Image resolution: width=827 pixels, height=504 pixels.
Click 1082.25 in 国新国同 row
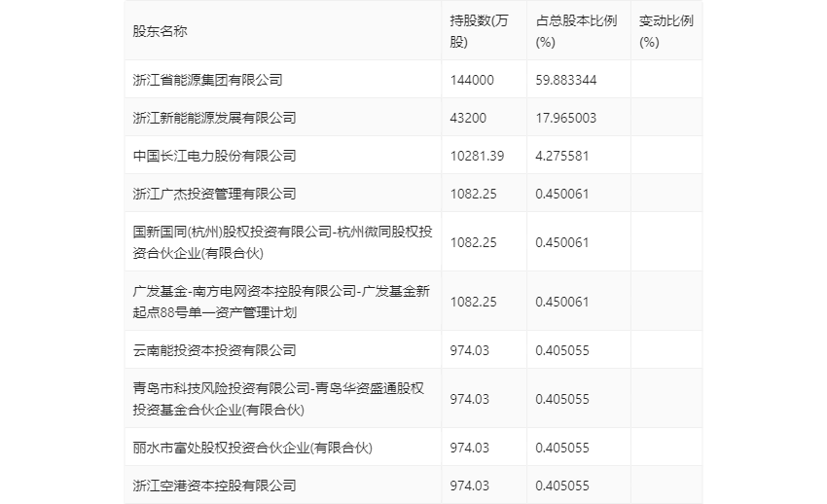click(x=473, y=242)
